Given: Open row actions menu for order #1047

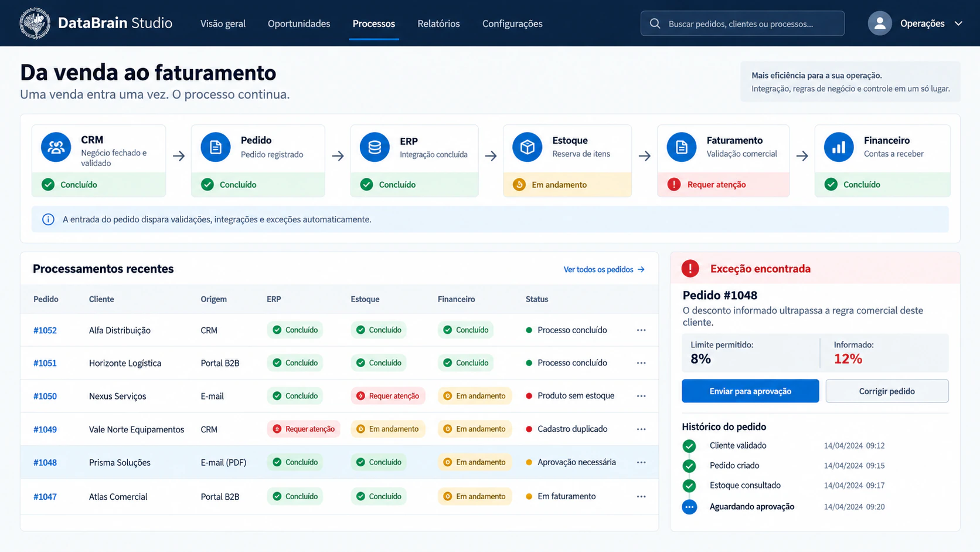Looking at the screenshot, I should (x=641, y=496).
